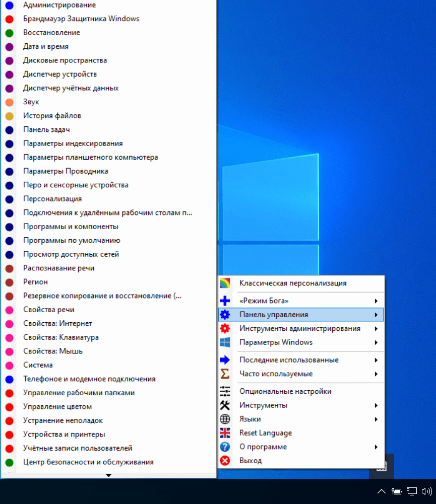Open Просмотр доступных сетей
The width and height of the screenshot is (436, 504).
[108, 254]
